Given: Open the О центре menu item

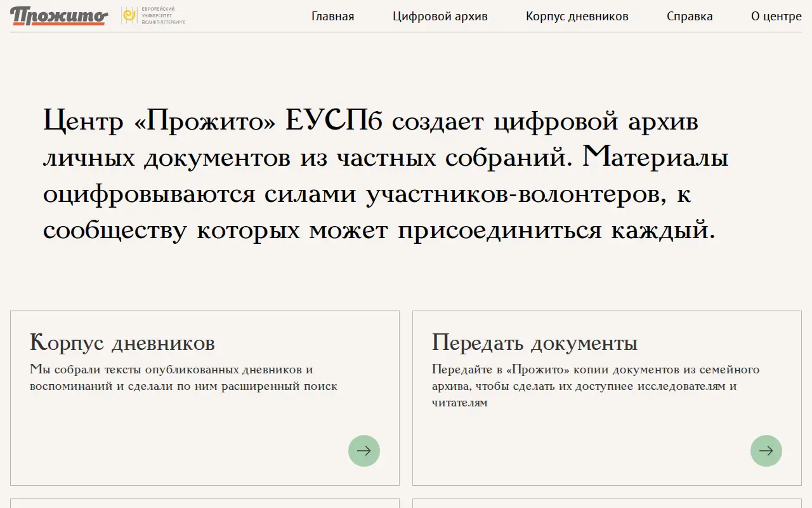Looking at the screenshot, I should [776, 17].
